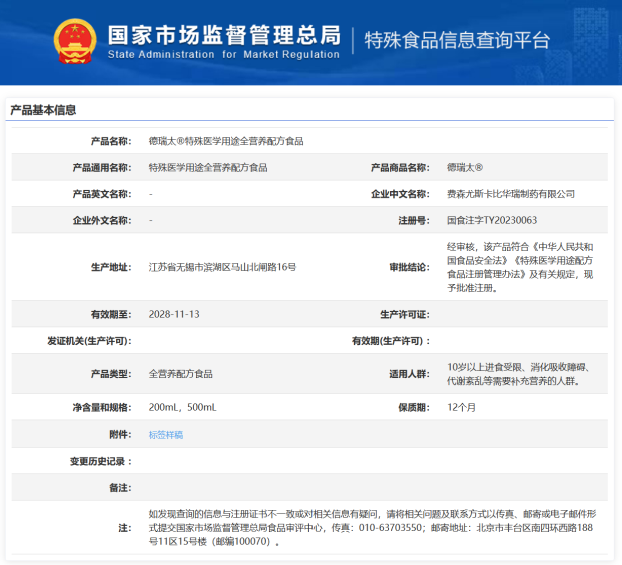
Task: Click the 发证机关(生产许可) label
Action: [89, 341]
